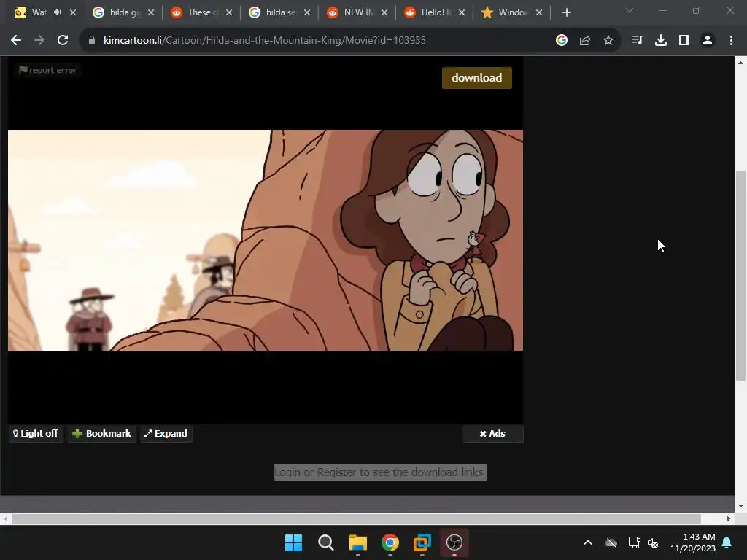
Task: Mute the playing kimcartoon tab audio
Action: [58, 12]
